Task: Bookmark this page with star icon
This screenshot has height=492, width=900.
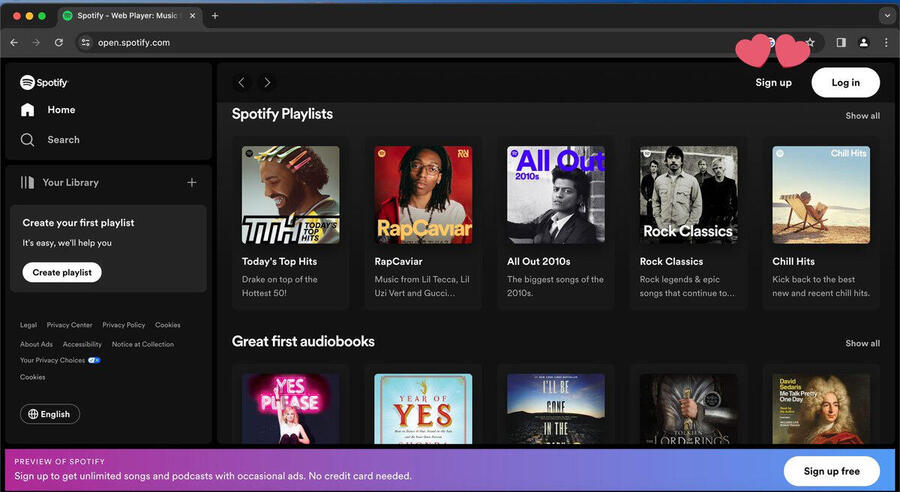Action: [x=810, y=43]
